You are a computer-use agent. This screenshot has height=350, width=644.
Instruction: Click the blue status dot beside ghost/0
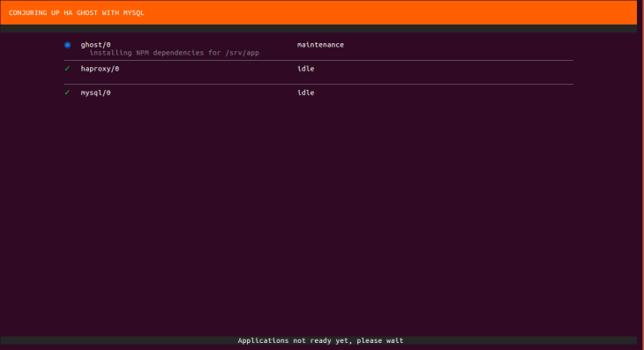click(67, 45)
